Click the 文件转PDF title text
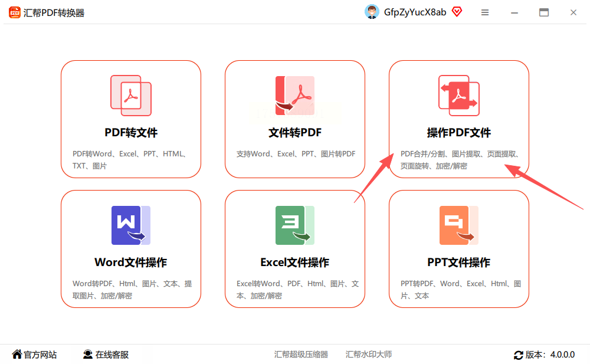Viewport: 590px width, 364px height. [295, 133]
